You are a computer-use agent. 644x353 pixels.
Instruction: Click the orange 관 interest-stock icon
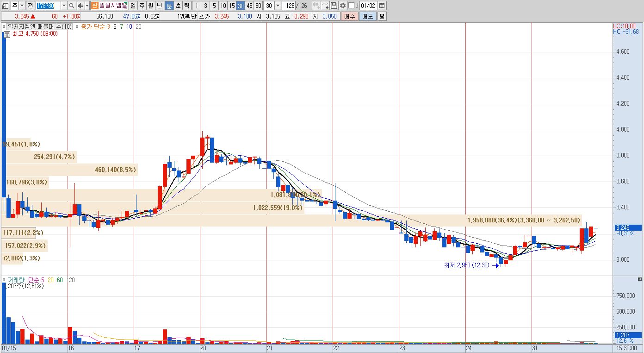tap(94, 6)
